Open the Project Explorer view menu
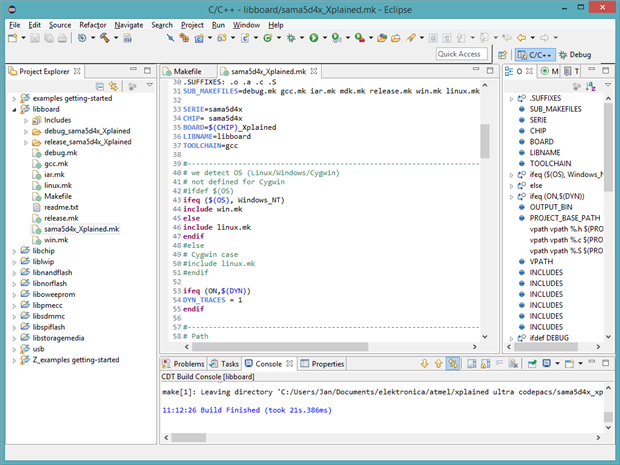 coord(148,87)
